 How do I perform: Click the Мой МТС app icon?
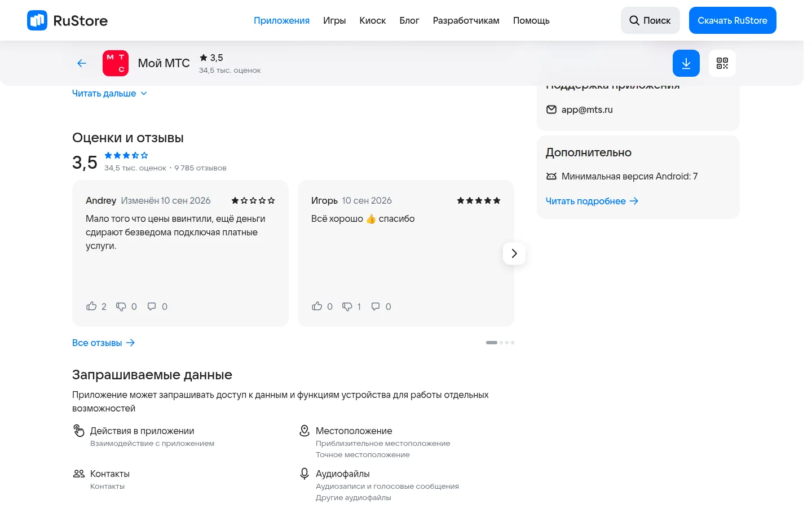coord(116,63)
